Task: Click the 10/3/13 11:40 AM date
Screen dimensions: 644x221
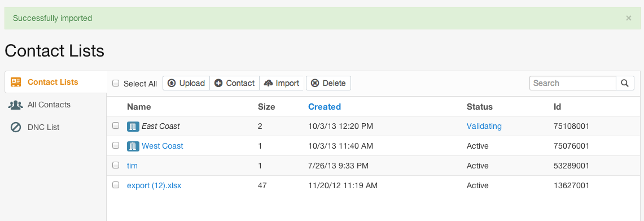Action: click(x=340, y=146)
